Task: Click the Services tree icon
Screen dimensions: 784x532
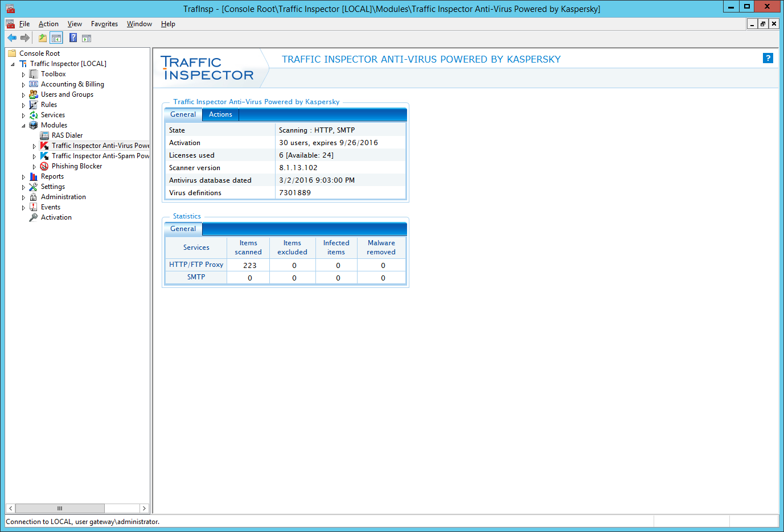Action: [34, 115]
